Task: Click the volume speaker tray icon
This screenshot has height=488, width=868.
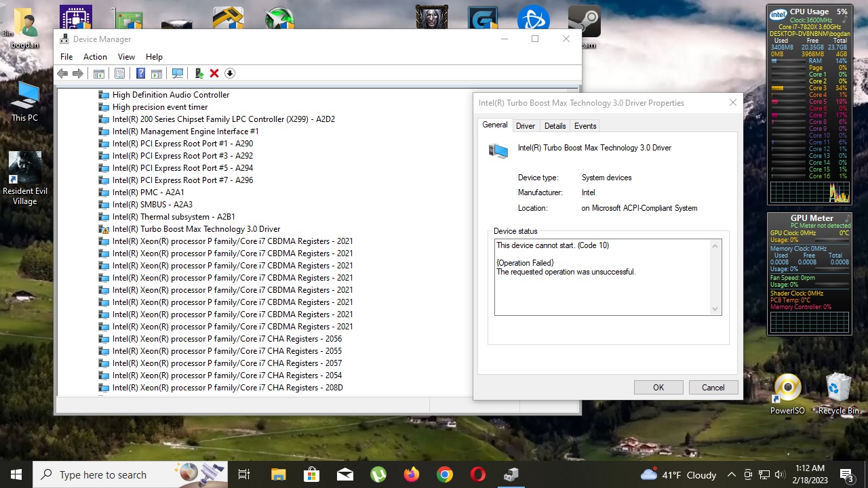Action: point(780,474)
